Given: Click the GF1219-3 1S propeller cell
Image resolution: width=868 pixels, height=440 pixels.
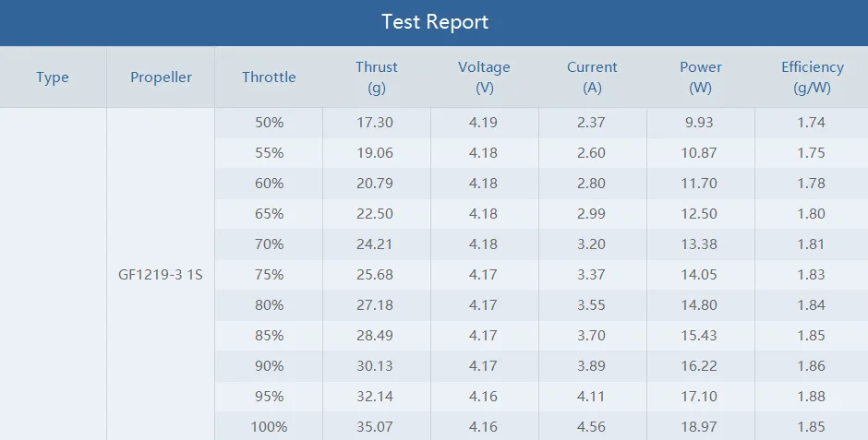Looking at the screenshot, I should (161, 275).
